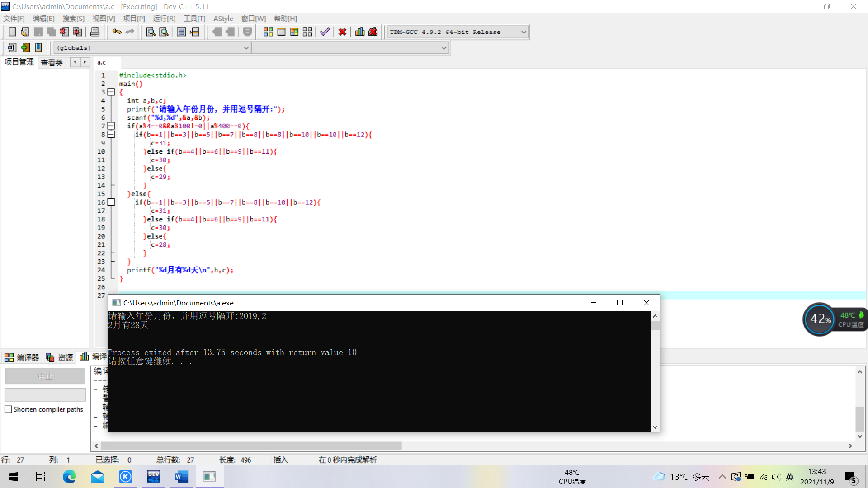Viewport: 868px width, 488px height.
Task: Select the 资源 bottom panel tab
Action: [60, 357]
